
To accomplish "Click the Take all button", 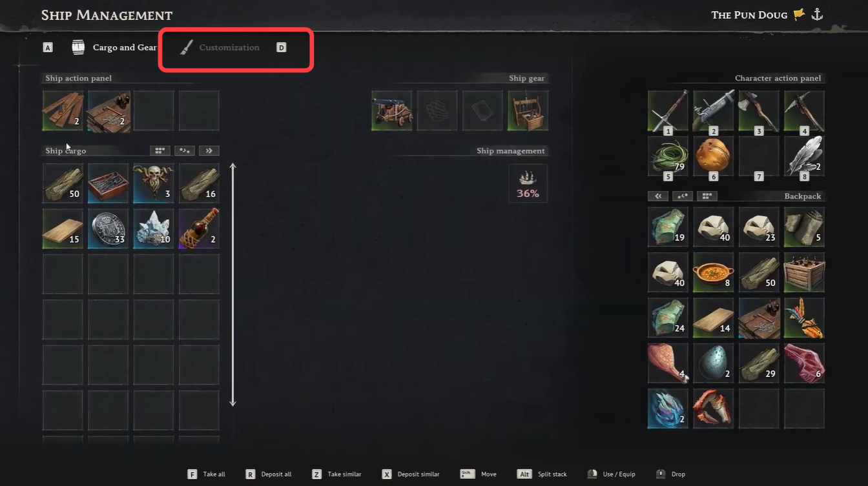I will click(207, 474).
